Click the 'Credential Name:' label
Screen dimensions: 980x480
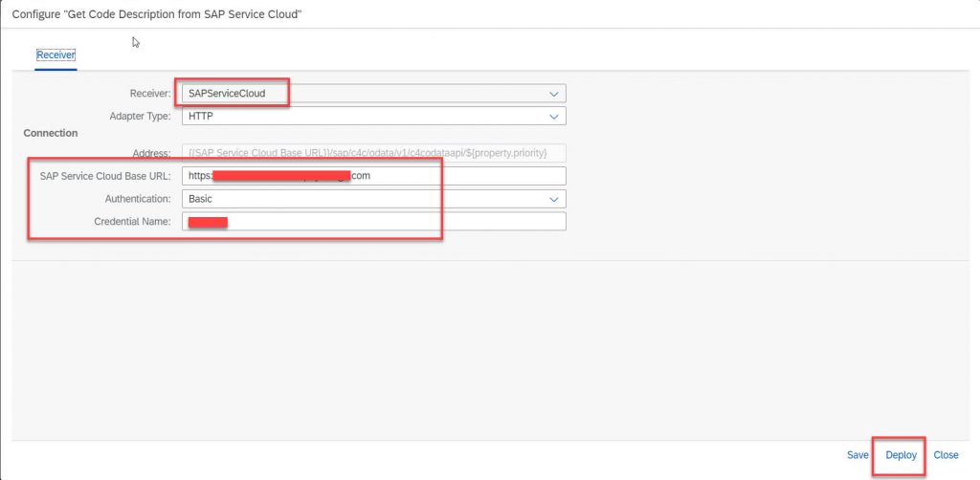(x=132, y=222)
